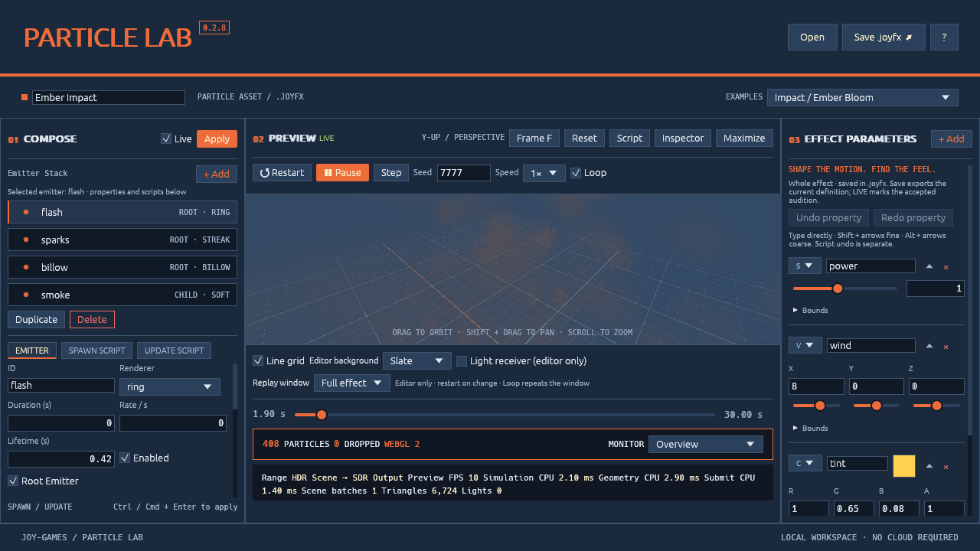Switch to the Update Script tab
The width and height of the screenshot is (980, 551).
point(174,350)
